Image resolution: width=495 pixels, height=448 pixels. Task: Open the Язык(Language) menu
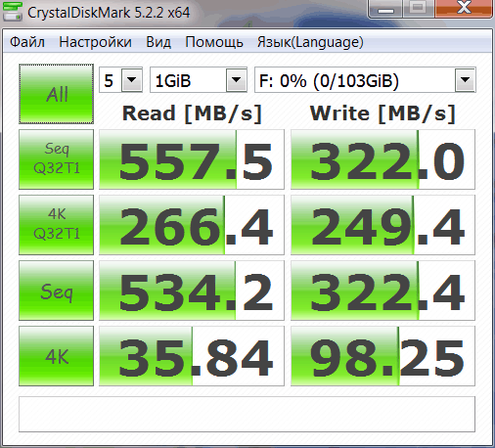coord(310,42)
